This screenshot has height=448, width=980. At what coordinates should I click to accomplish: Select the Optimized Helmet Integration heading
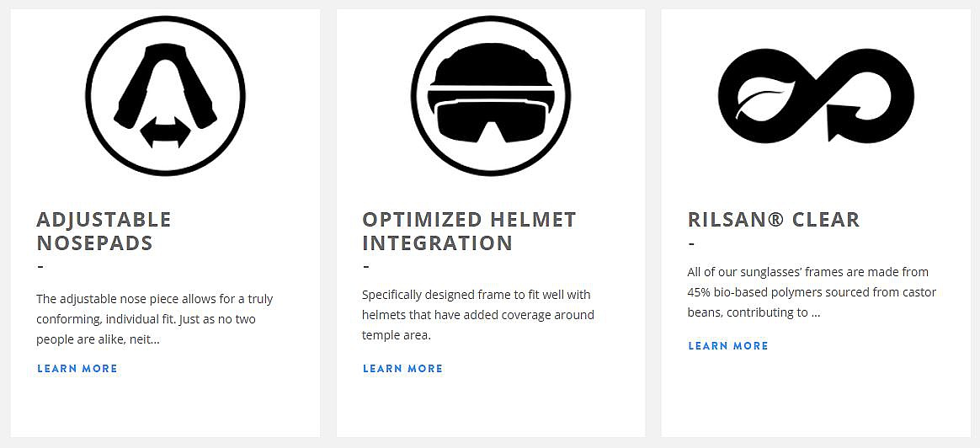tap(469, 232)
